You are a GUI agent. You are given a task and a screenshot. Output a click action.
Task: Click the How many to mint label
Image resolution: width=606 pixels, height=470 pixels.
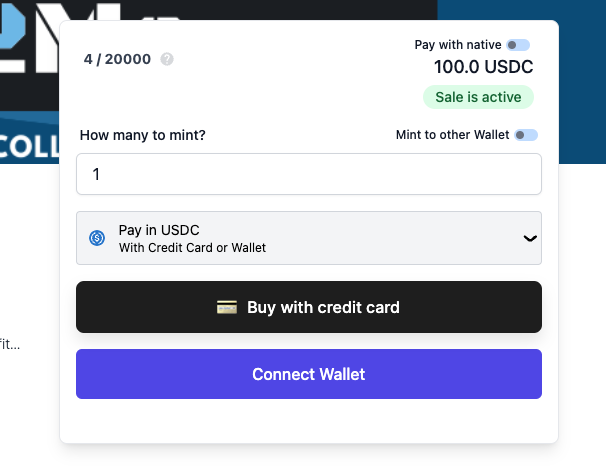click(x=142, y=135)
